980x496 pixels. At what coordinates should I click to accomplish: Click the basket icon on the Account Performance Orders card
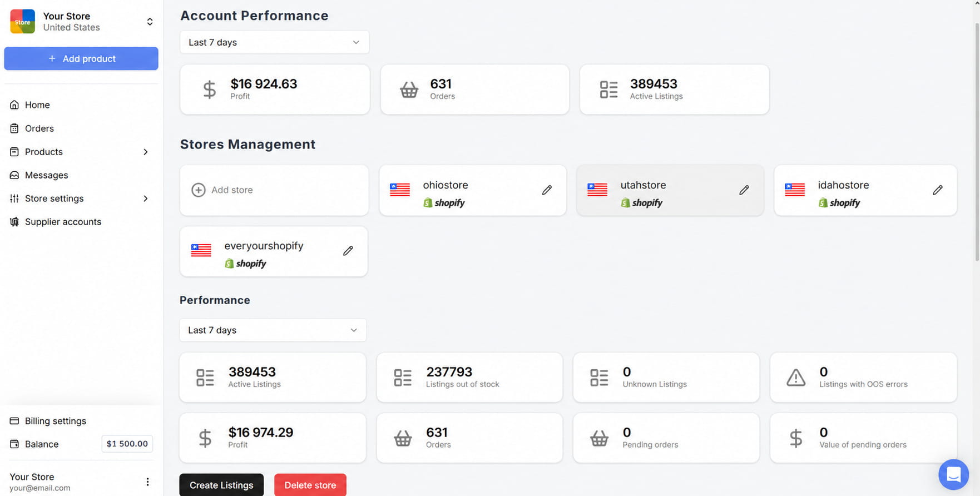pos(409,90)
